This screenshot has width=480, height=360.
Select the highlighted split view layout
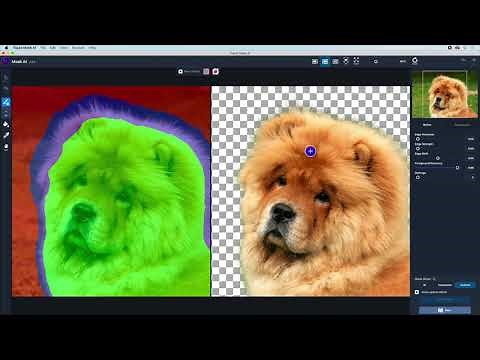coord(325,61)
